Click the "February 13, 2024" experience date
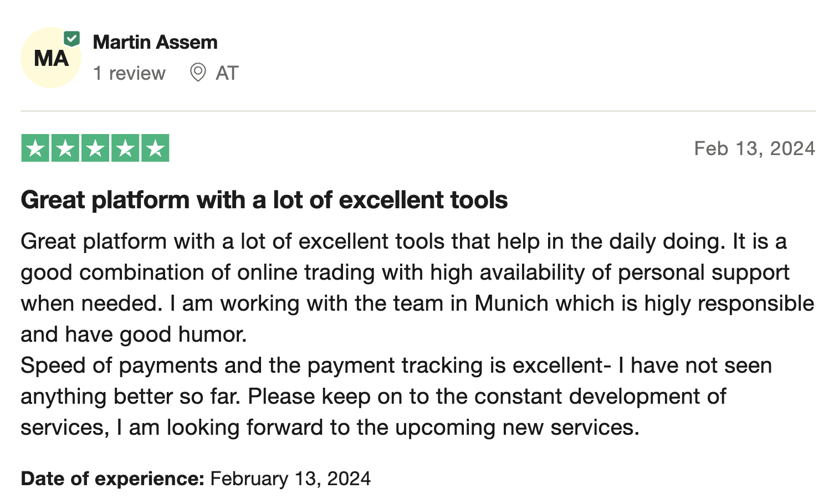 (290, 479)
